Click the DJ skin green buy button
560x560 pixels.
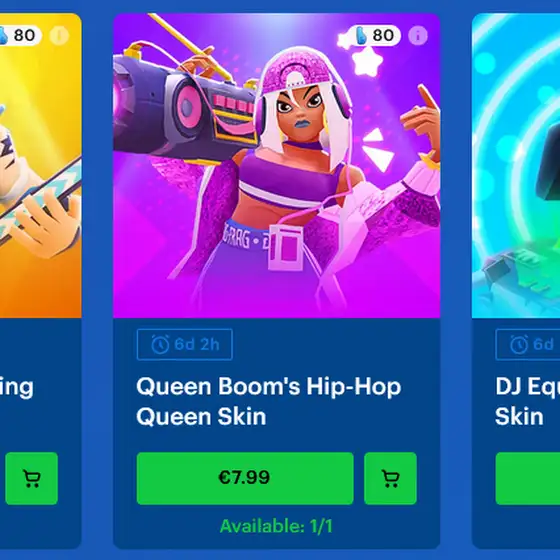(528, 478)
